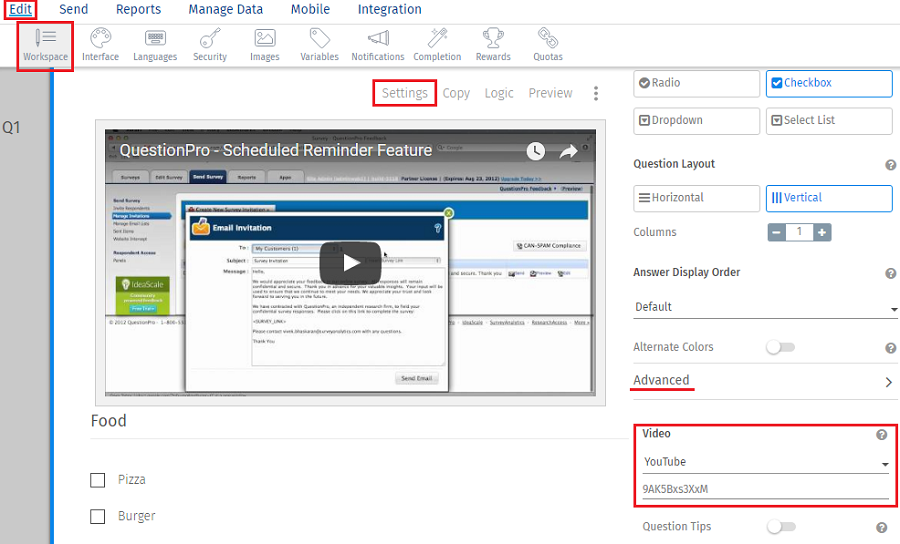The height and width of the screenshot is (544, 900).
Task: Click the Columns number field
Action: point(799,232)
